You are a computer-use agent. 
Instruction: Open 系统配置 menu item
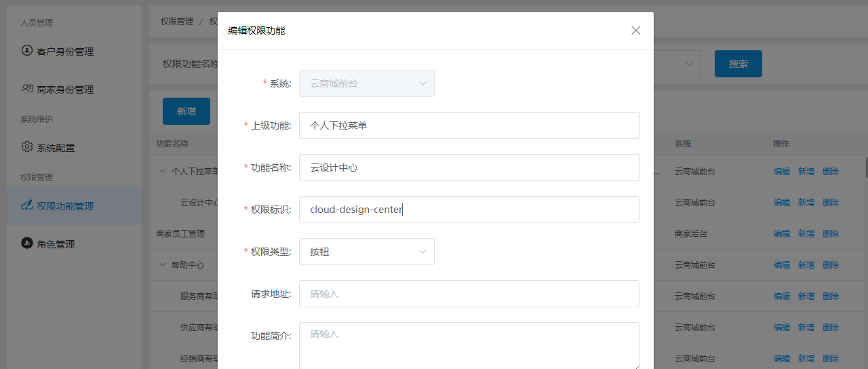[x=75, y=148]
